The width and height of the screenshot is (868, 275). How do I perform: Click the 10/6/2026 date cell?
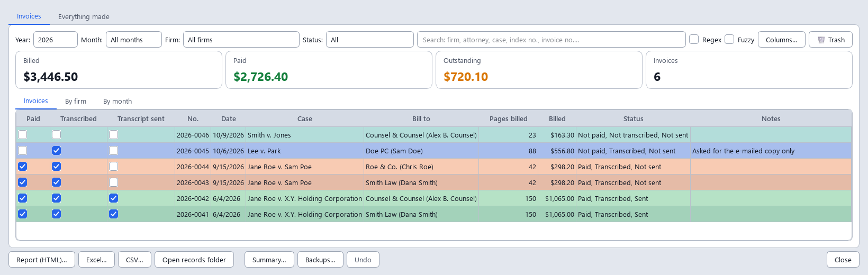coord(228,151)
